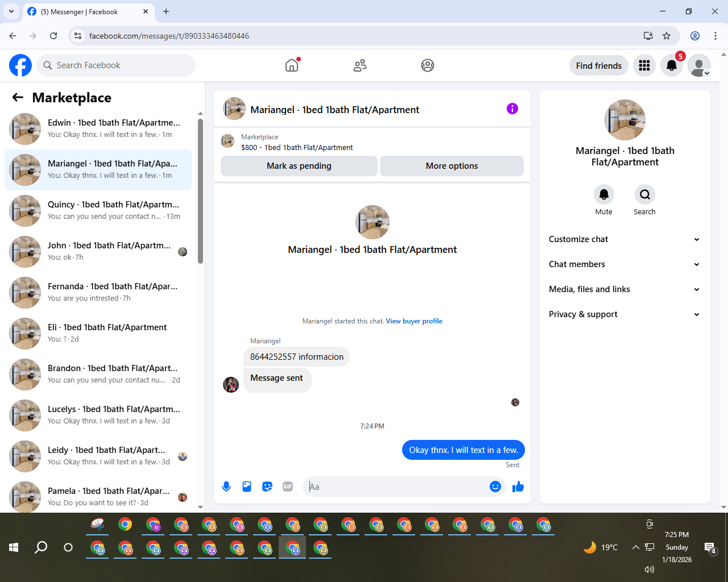728x582 pixels.
Task: Open the Groups icon in top navigation
Action: (x=428, y=65)
